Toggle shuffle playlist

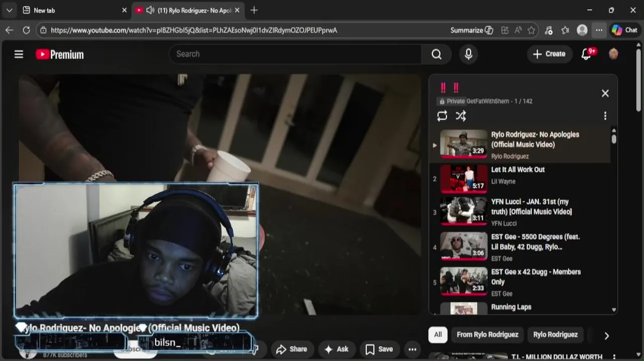(x=460, y=116)
